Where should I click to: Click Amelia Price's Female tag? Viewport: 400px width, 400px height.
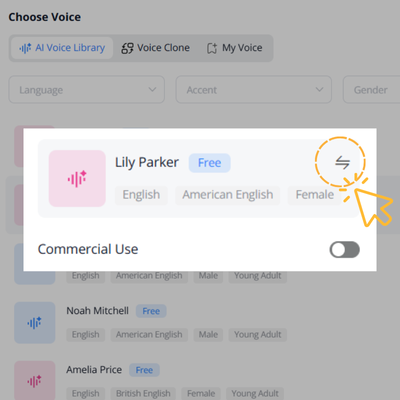(x=201, y=393)
